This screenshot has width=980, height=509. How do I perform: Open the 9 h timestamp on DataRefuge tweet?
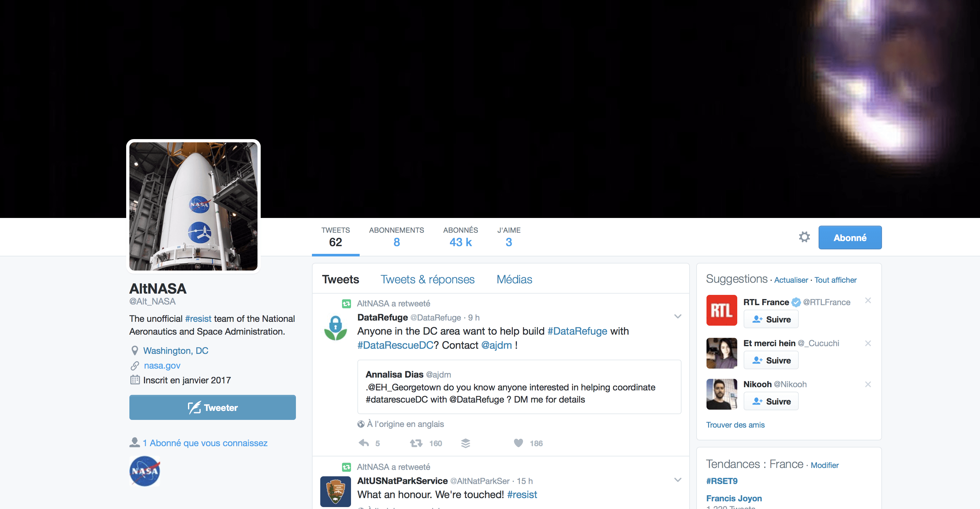(474, 318)
